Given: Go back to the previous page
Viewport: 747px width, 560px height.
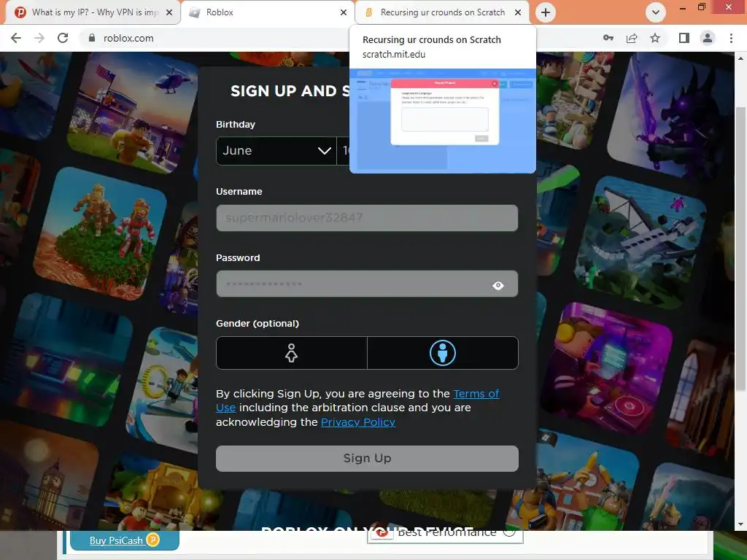Looking at the screenshot, I should point(16,38).
